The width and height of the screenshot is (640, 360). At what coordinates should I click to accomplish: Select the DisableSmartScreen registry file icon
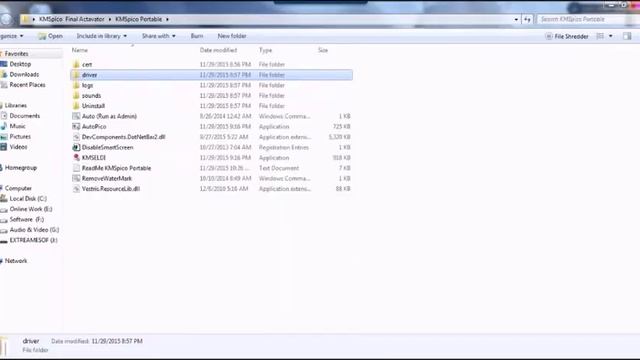tap(76, 147)
